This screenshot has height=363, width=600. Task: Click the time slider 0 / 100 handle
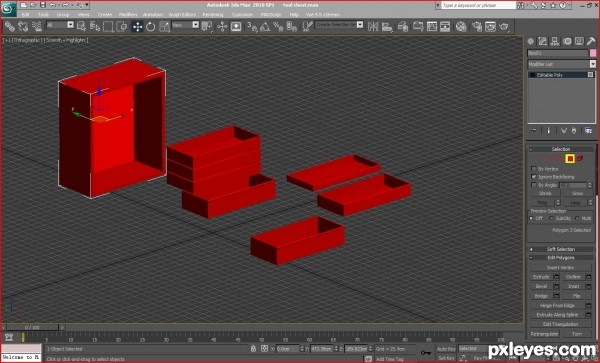(32, 327)
